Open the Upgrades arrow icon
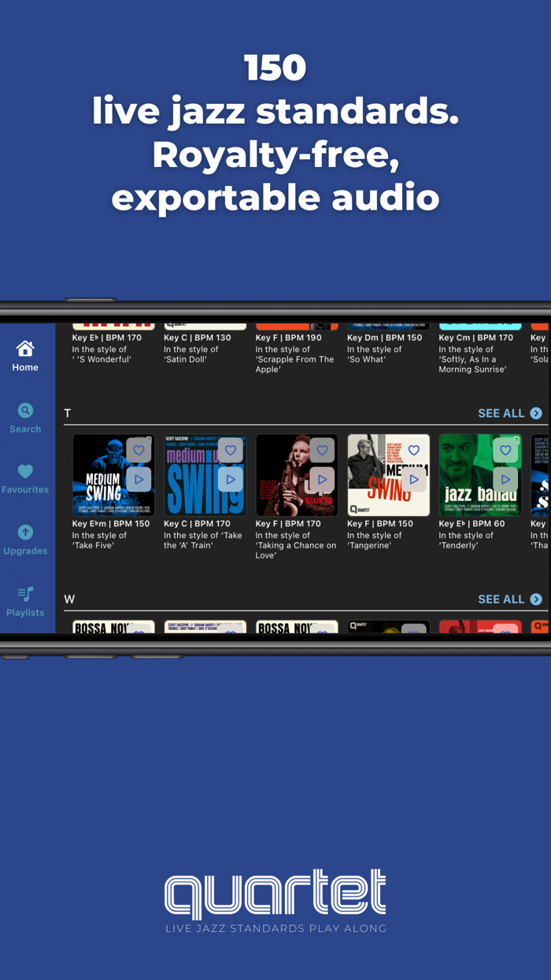551x980 pixels. coord(25,533)
